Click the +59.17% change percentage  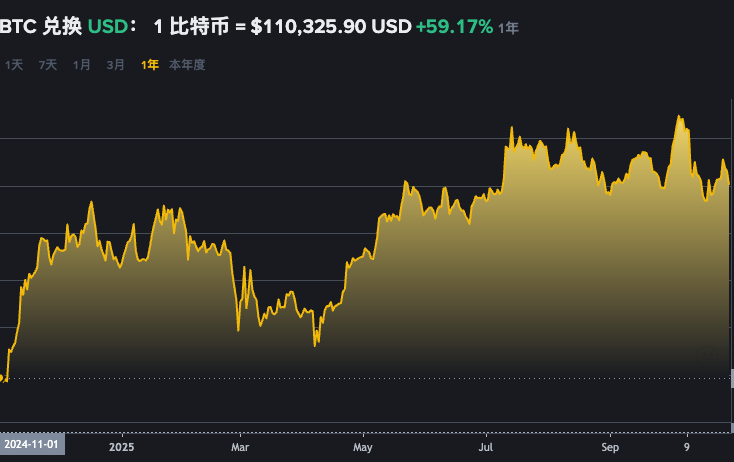pyautogui.click(x=455, y=26)
